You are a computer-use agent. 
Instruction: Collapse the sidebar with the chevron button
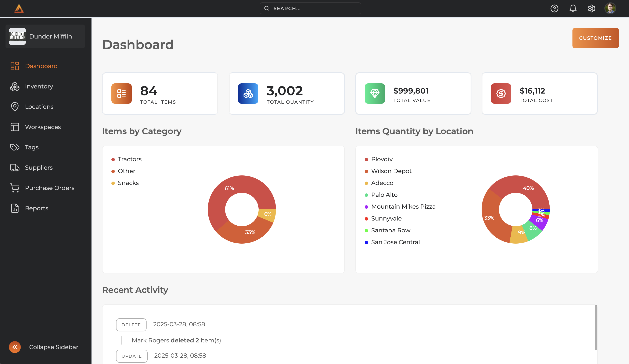pyautogui.click(x=15, y=347)
